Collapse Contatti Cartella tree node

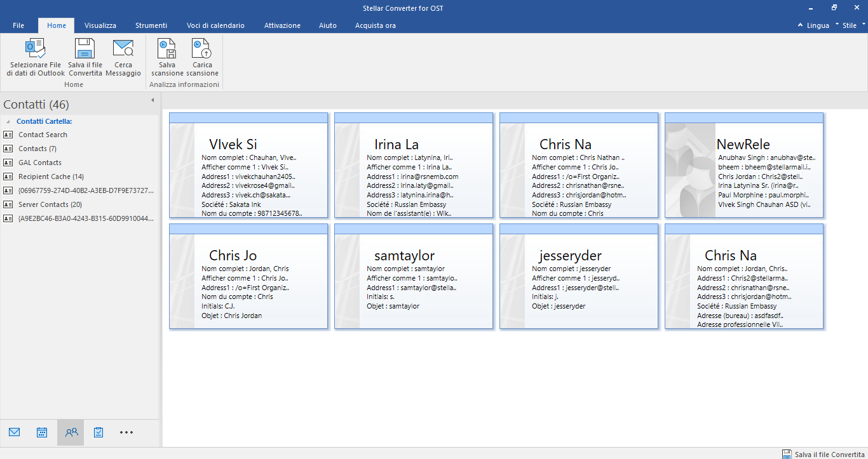[8, 121]
